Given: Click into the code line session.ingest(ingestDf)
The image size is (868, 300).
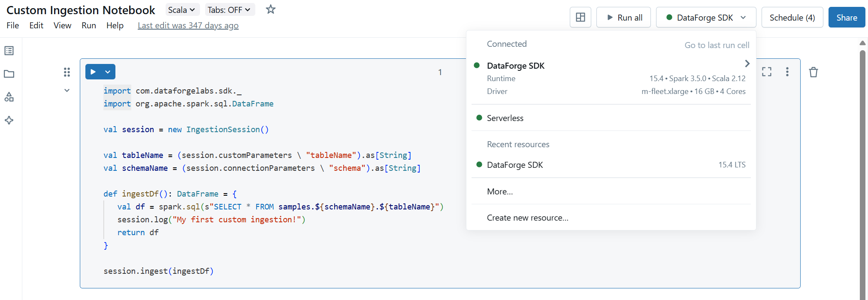Looking at the screenshot, I should pyautogui.click(x=158, y=271).
